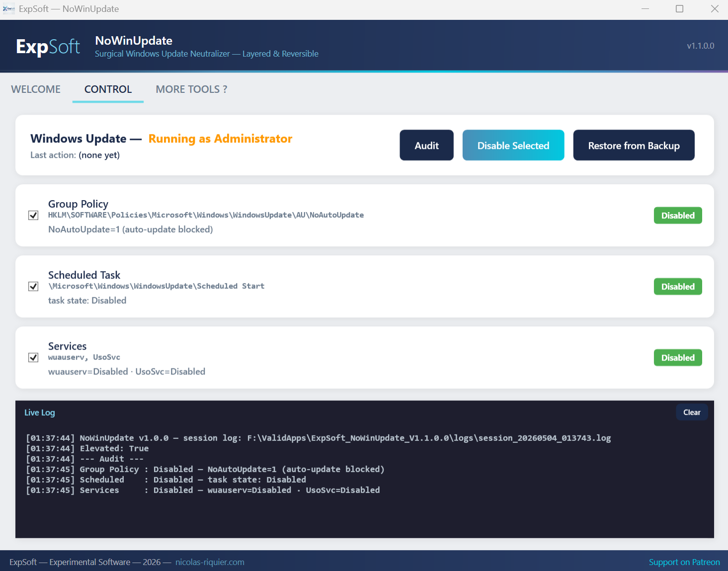Click the 'Group Policy' card title
Image resolution: width=728 pixels, height=571 pixels.
click(78, 204)
